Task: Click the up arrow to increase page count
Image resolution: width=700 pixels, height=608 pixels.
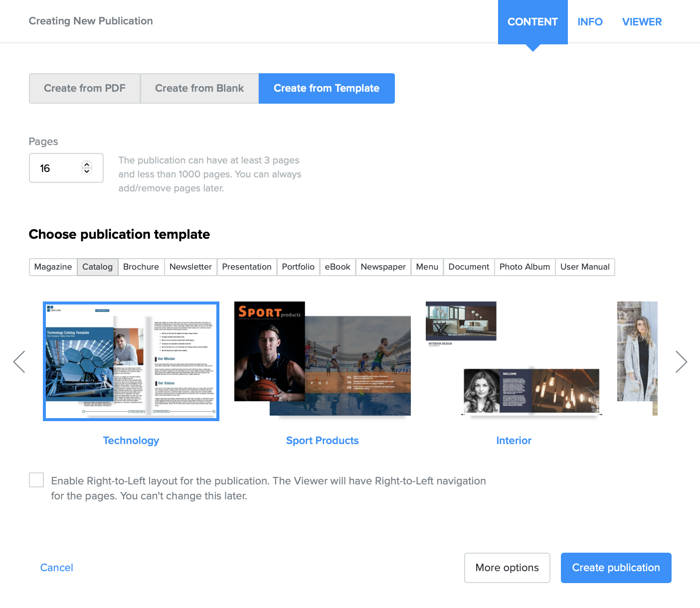Action: [86, 164]
